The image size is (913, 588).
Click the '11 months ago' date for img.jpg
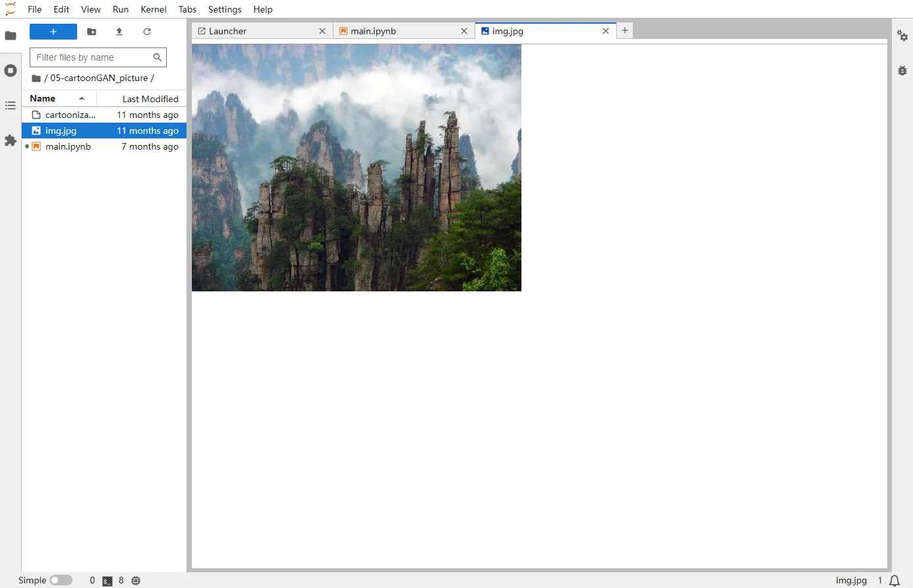pos(148,131)
